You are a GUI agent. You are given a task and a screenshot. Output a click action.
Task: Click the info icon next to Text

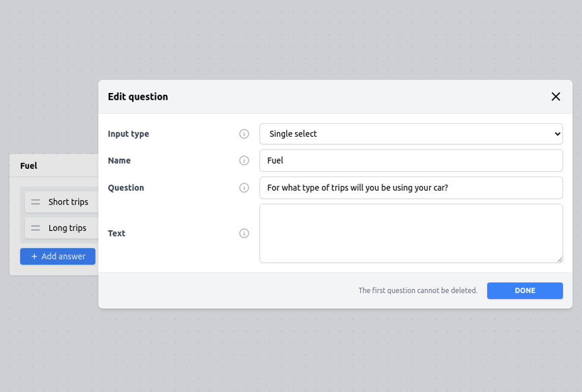pos(244,233)
